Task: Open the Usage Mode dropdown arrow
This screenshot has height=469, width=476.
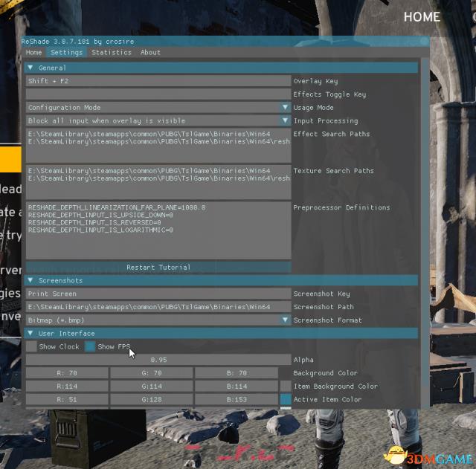Action: 285,107
